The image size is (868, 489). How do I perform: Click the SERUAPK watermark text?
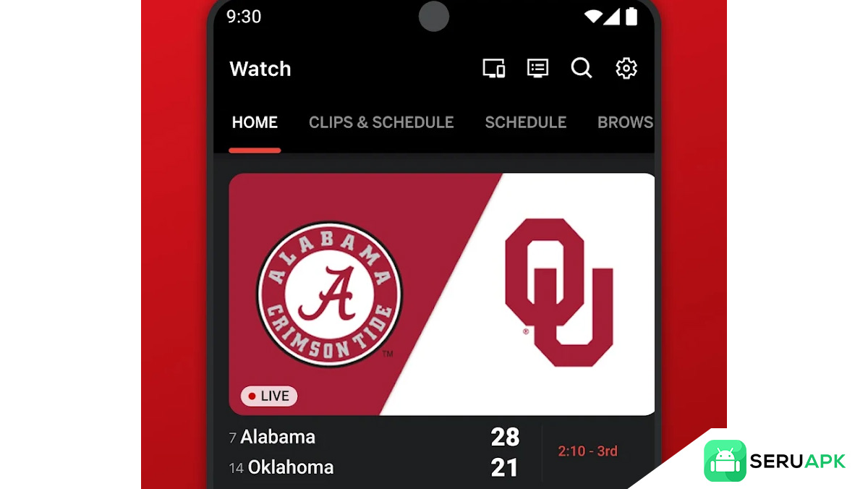coord(797,461)
